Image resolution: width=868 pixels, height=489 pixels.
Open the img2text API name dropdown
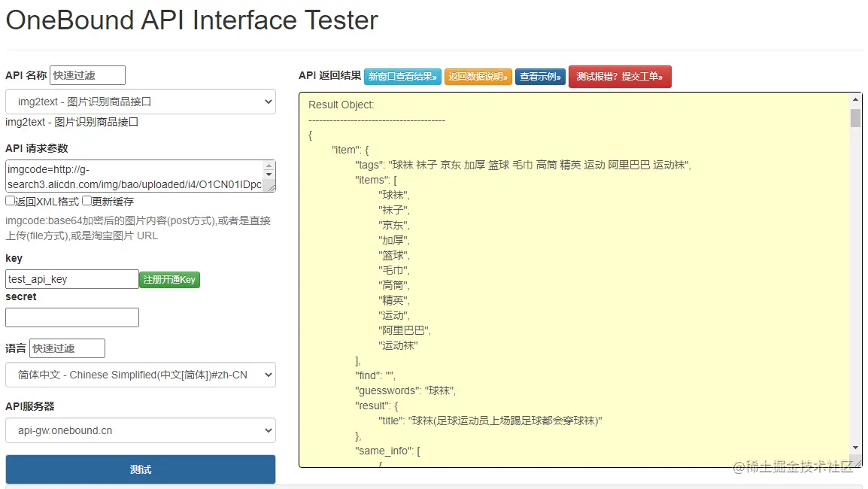[141, 102]
